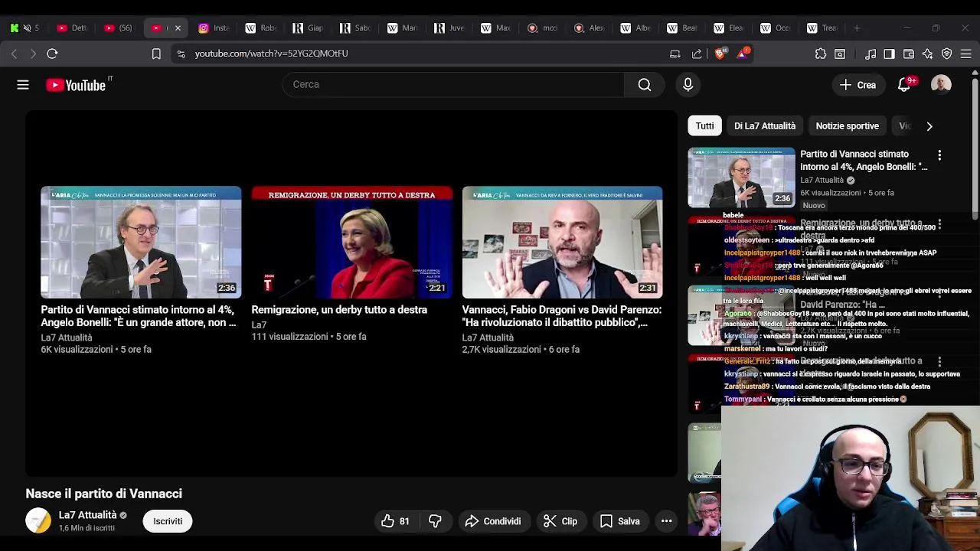Open La7 Attualità channel avatar
This screenshot has width=980, height=551.
click(38, 521)
